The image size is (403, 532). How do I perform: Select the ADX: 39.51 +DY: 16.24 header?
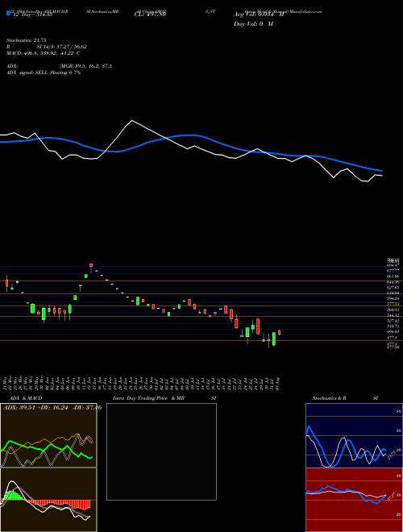click(52, 408)
